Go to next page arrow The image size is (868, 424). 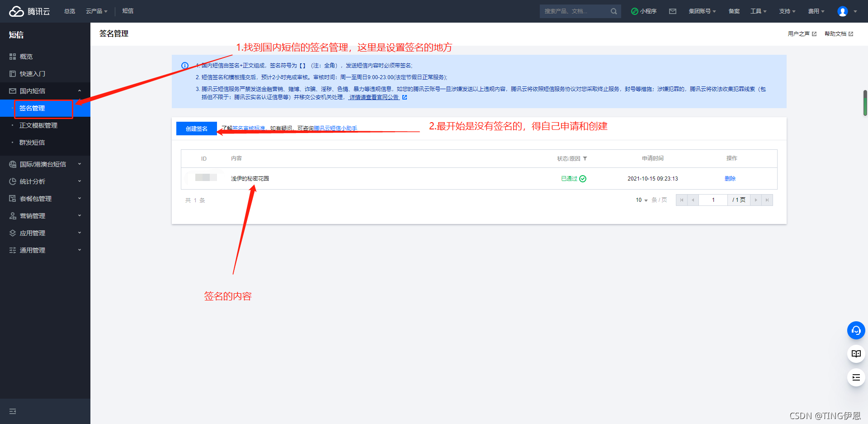(x=756, y=200)
